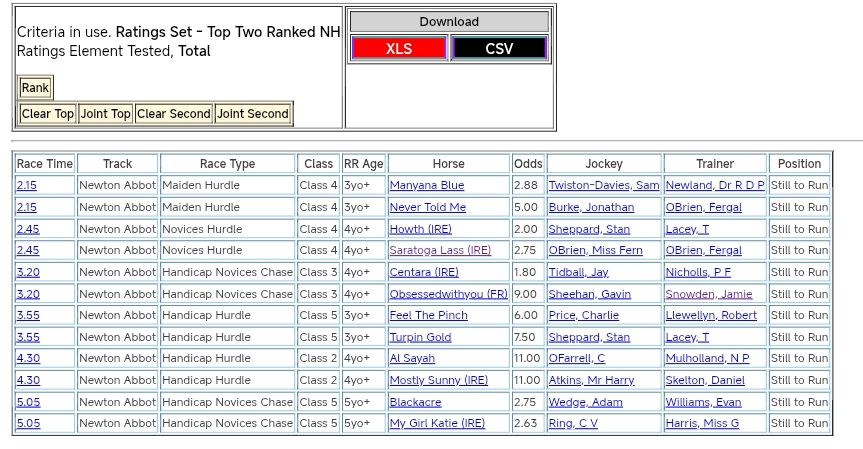
Task: Click horse Saratoga Lass (IRE)
Action: tap(440, 250)
